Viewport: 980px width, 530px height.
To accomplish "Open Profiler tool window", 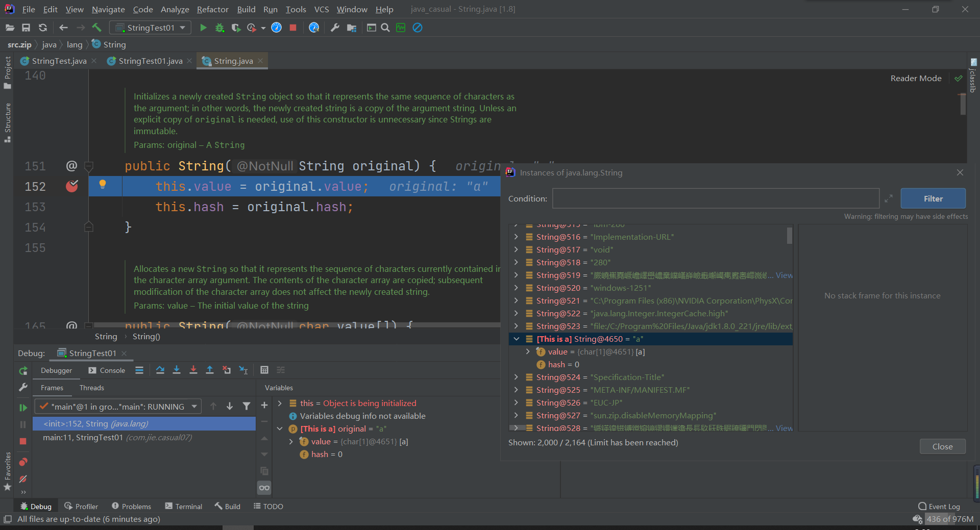I will pos(81,506).
